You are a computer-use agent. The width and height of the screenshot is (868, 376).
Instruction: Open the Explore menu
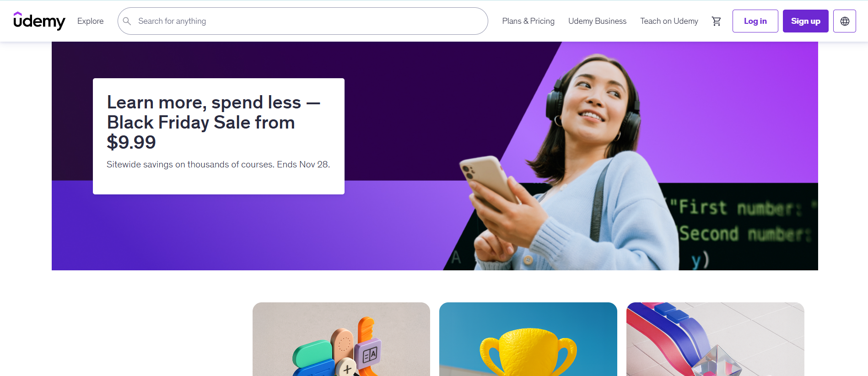90,21
